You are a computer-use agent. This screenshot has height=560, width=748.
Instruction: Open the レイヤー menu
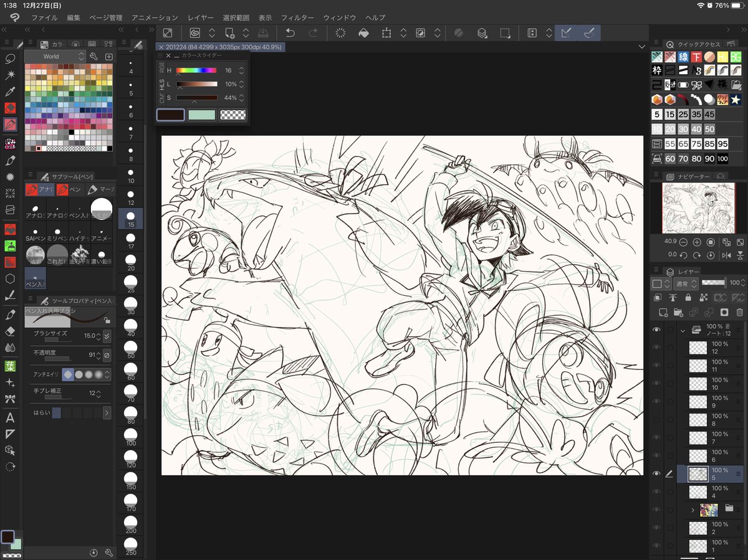tap(200, 17)
